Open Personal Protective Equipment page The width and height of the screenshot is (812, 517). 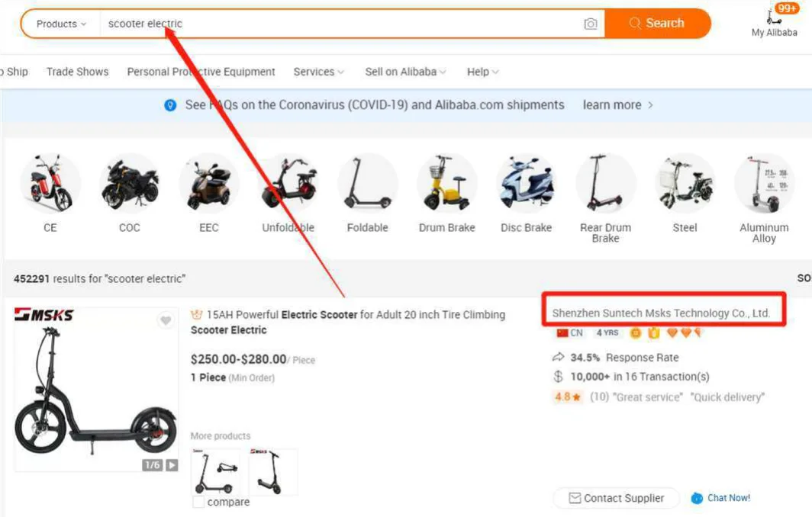tap(201, 72)
